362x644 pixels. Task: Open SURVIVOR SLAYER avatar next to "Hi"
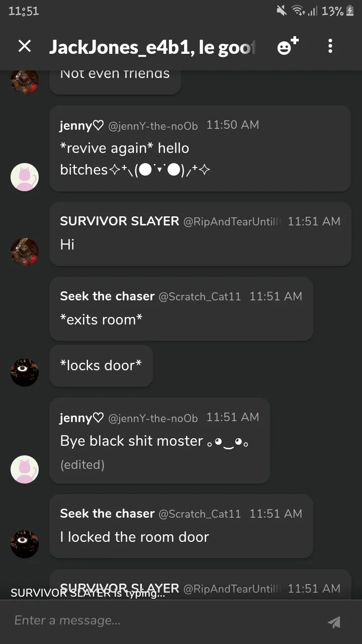coord(25,252)
